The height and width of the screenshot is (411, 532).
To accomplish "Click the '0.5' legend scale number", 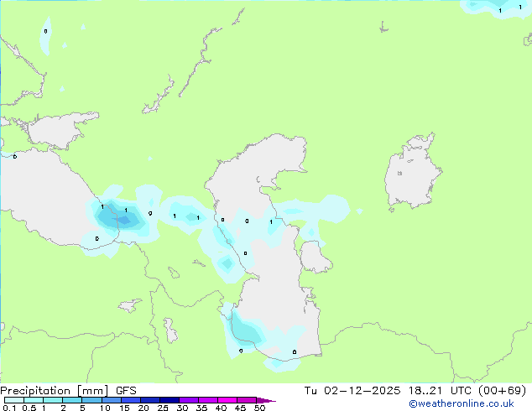I will pyautogui.click(x=29, y=408).
